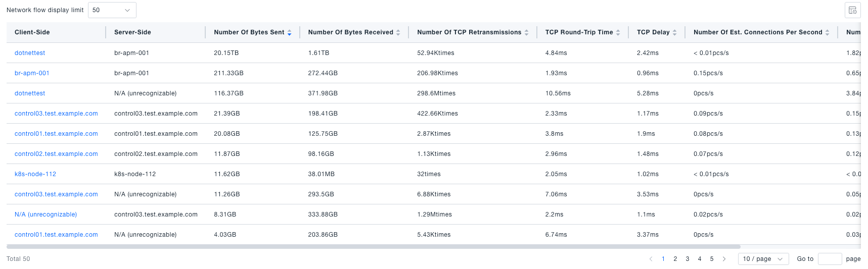Select page 3 in pagination
Image resolution: width=868 pixels, height=269 pixels.
coord(688,259)
